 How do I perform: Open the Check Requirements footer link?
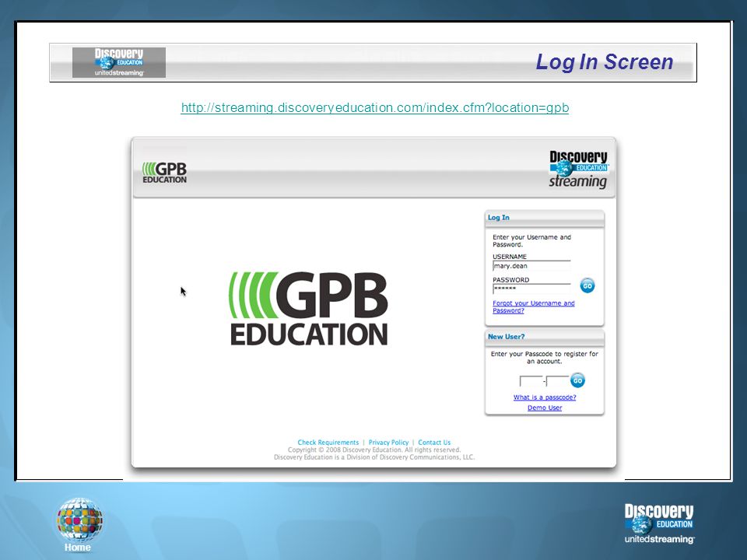tap(328, 443)
